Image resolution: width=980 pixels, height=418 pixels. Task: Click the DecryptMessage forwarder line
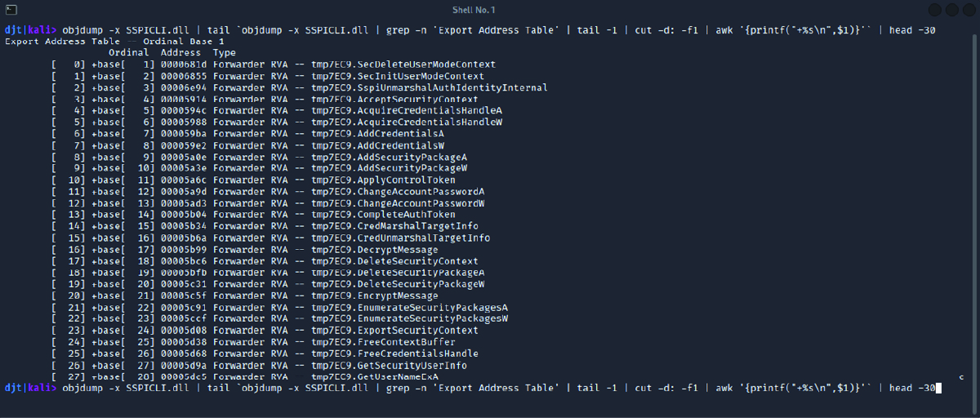click(244, 249)
